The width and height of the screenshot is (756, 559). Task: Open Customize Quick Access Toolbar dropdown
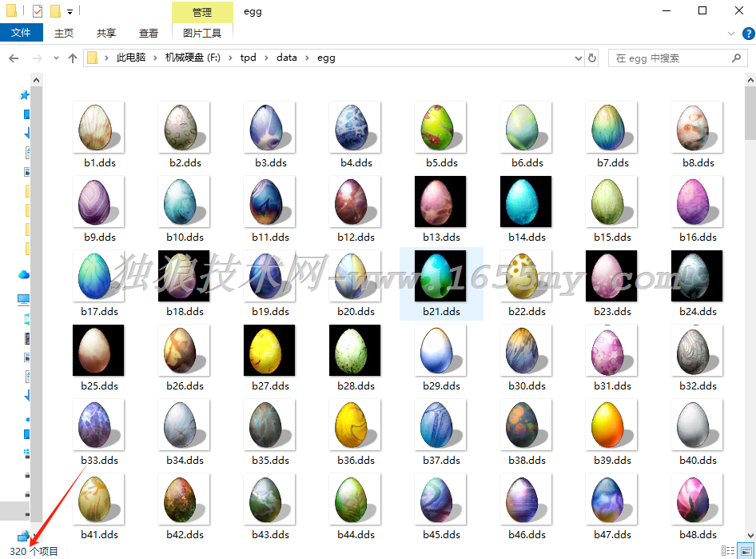coord(70,11)
